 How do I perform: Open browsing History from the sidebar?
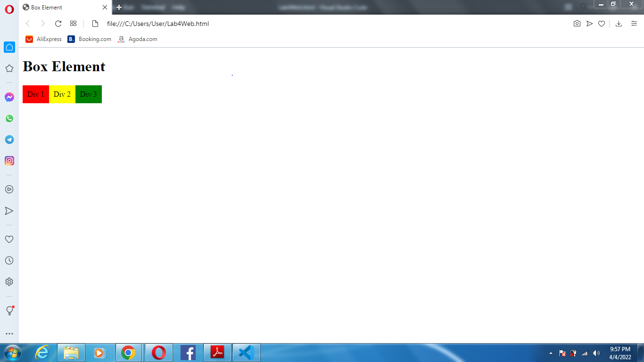(9, 260)
